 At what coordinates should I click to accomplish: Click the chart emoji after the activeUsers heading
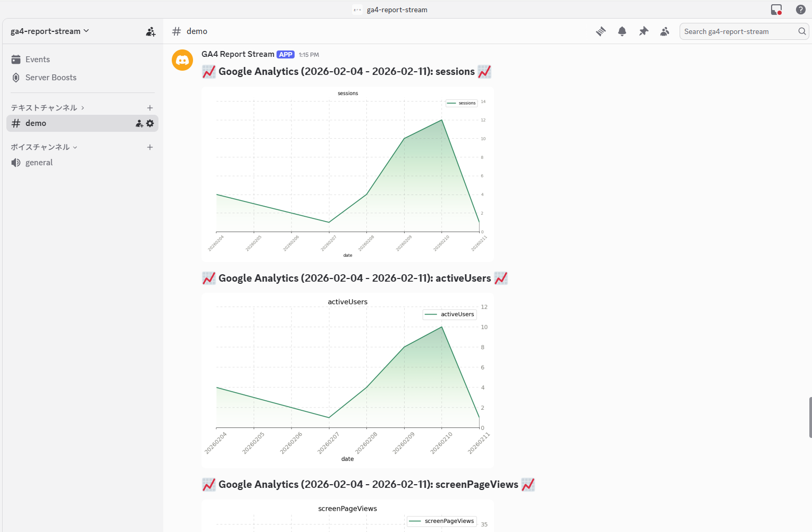pos(501,278)
